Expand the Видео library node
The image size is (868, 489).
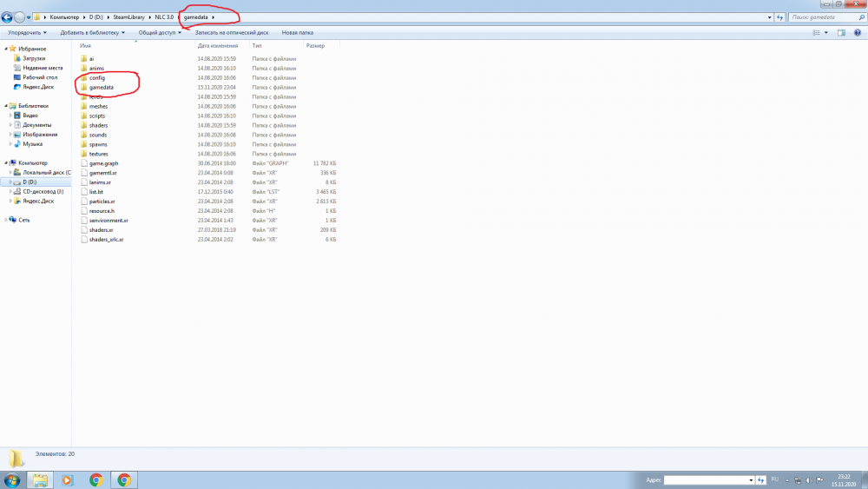coord(10,116)
